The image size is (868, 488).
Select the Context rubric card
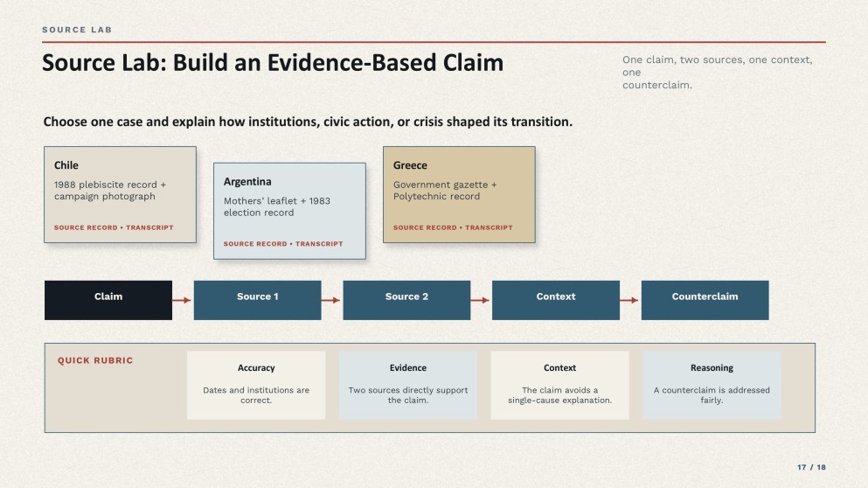559,385
